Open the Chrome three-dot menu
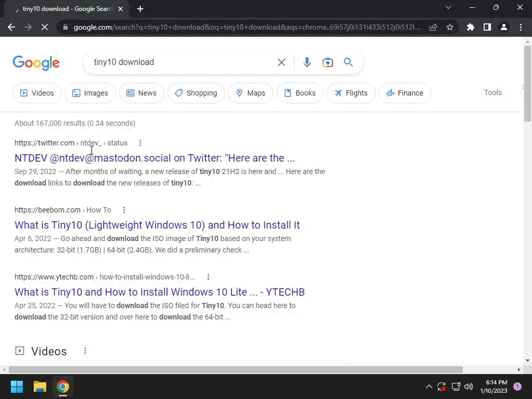Image resolution: width=532 pixels, height=399 pixels. pyautogui.click(x=521, y=27)
